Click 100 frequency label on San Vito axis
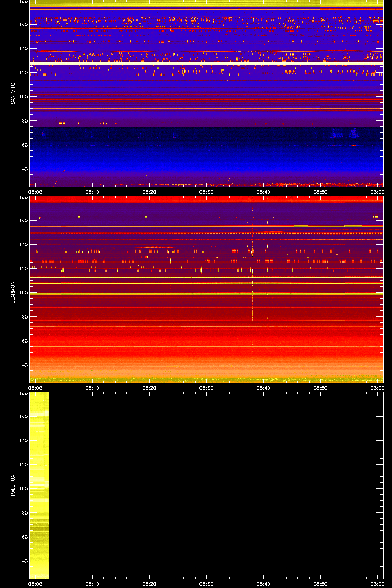Viewport: 392px width, 588px height. (x=23, y=97)
